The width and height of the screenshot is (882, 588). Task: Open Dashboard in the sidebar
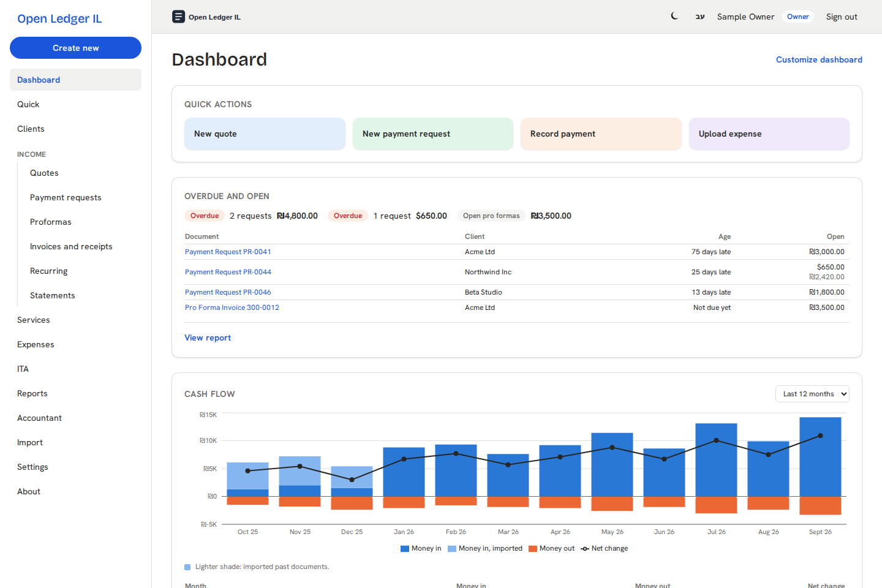(75, 80)
